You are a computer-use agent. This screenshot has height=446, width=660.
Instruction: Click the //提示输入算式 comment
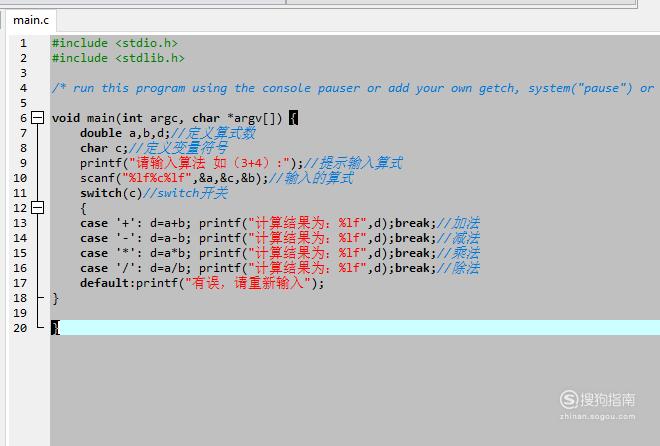click(353, 163)
